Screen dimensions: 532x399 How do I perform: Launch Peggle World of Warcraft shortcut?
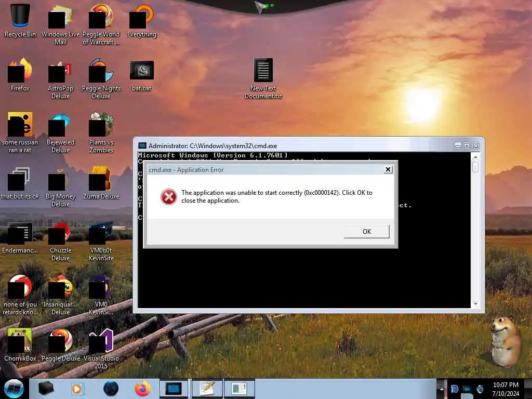101,24
